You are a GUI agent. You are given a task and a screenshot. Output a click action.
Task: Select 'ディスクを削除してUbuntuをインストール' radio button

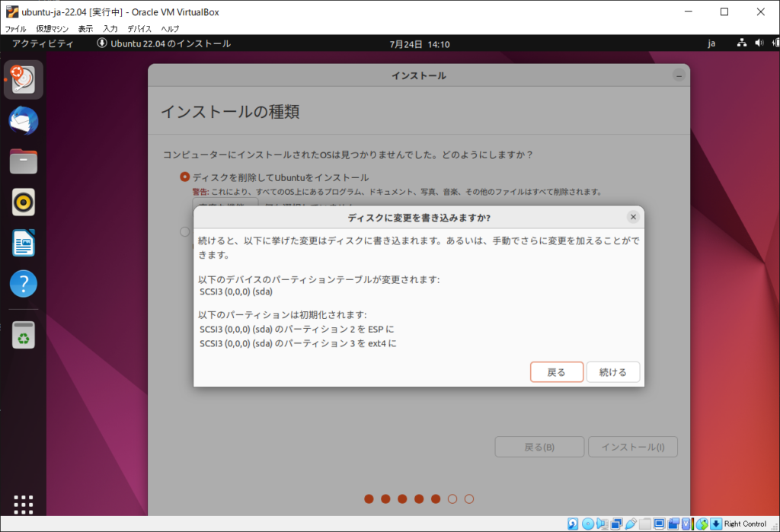point(184,177)
